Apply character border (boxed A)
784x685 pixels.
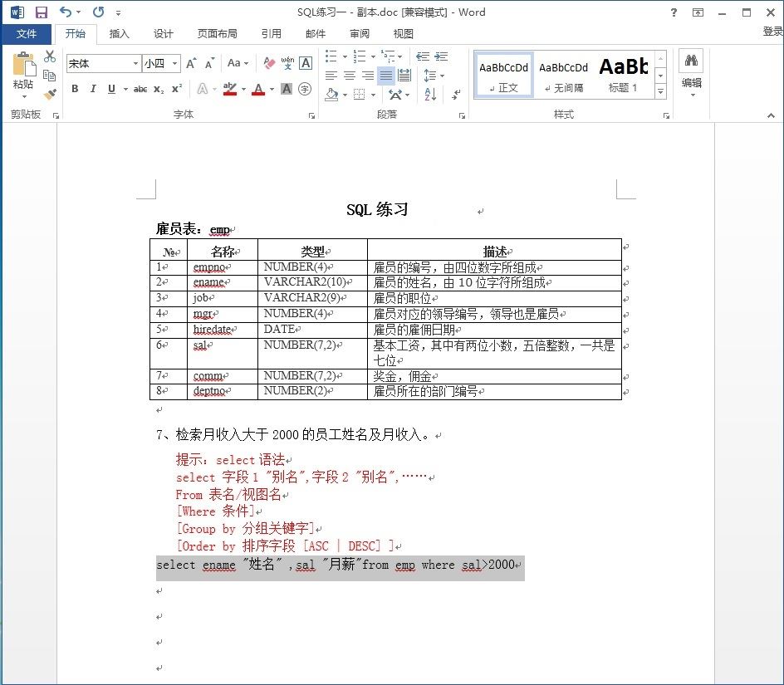pos(306,63)
